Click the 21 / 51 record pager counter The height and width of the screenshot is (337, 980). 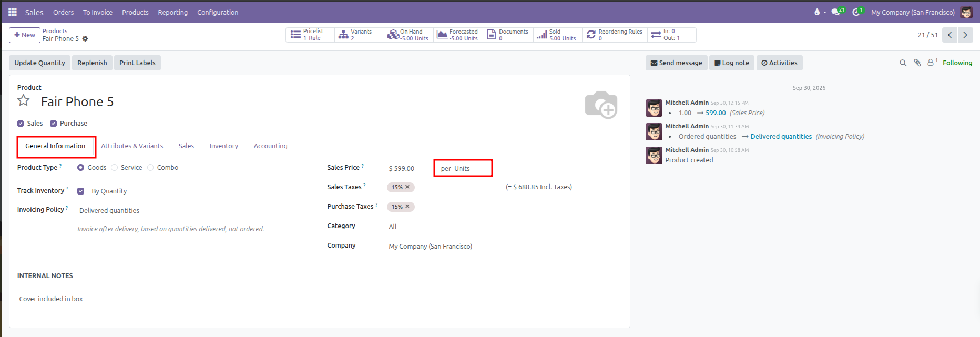927,35
